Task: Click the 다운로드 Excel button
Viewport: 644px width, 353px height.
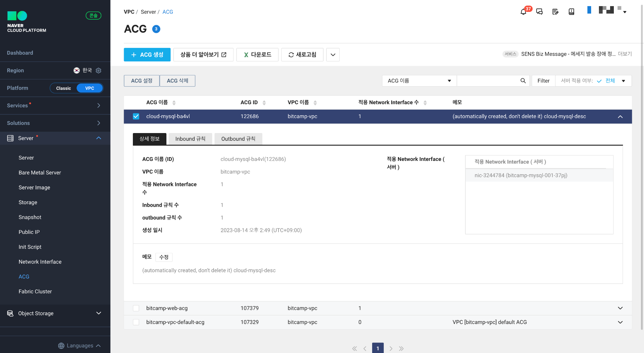Action: [x=257, y=55]
